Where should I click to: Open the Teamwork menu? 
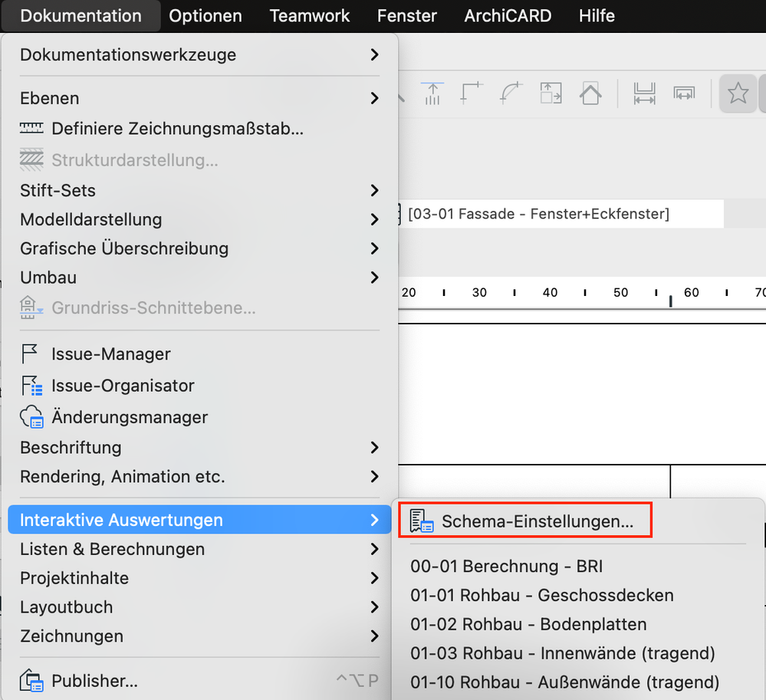(x=310, y=15)
